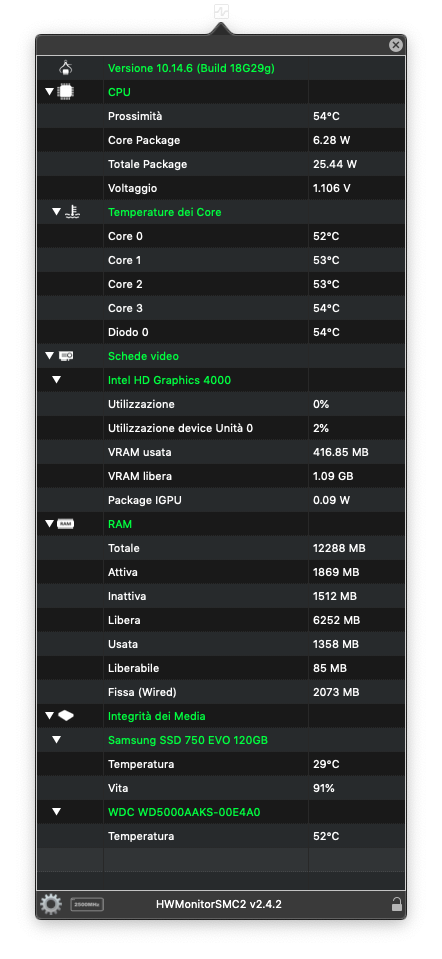This screenshot has width=442, height=959.
Task: Collapse Integrità dei Media section
Action: pyautogui.click(x=50, y=715)
